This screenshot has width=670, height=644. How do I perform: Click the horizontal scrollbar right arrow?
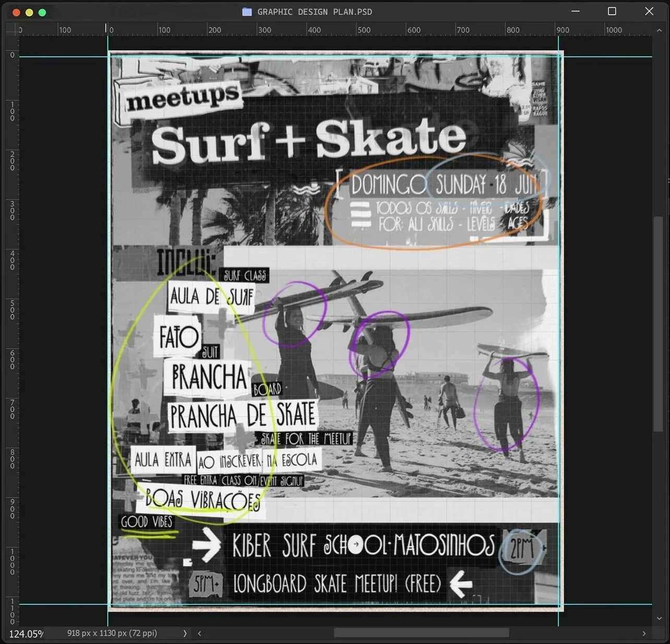click(644, 633)
